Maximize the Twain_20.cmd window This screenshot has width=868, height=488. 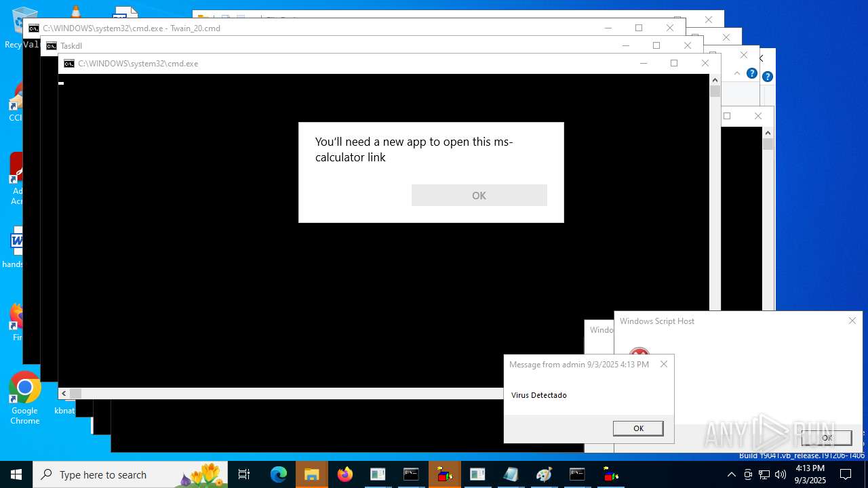(x=638, y=28)
